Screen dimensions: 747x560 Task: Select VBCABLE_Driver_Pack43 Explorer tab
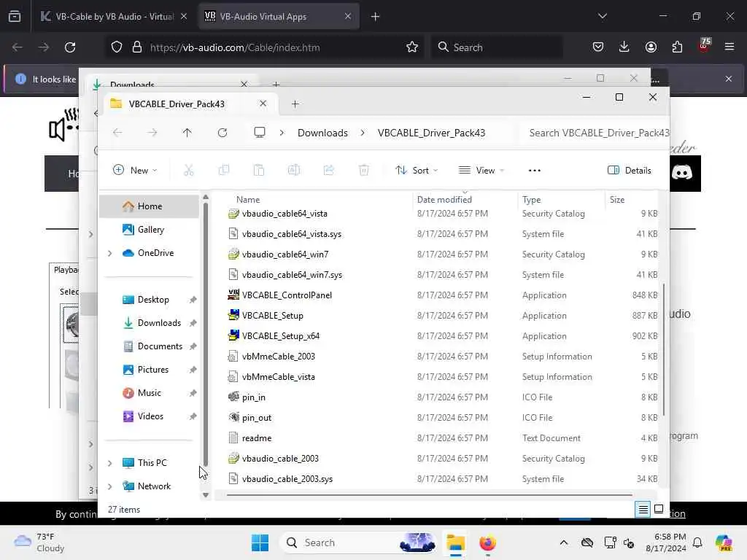click(190, 104)
